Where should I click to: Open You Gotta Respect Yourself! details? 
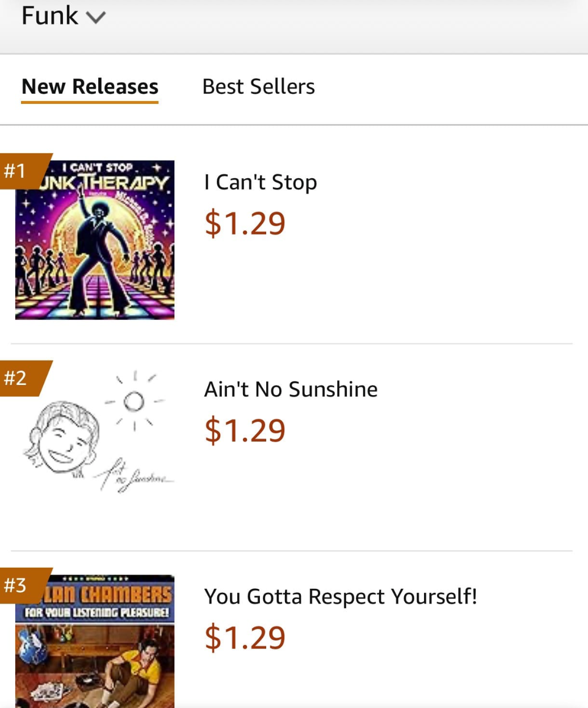[340, 596]
